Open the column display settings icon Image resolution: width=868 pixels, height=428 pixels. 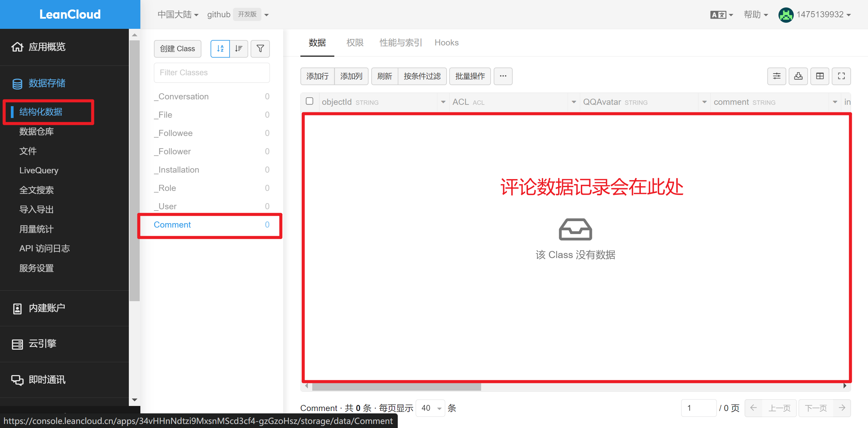[x=776, y=76]
